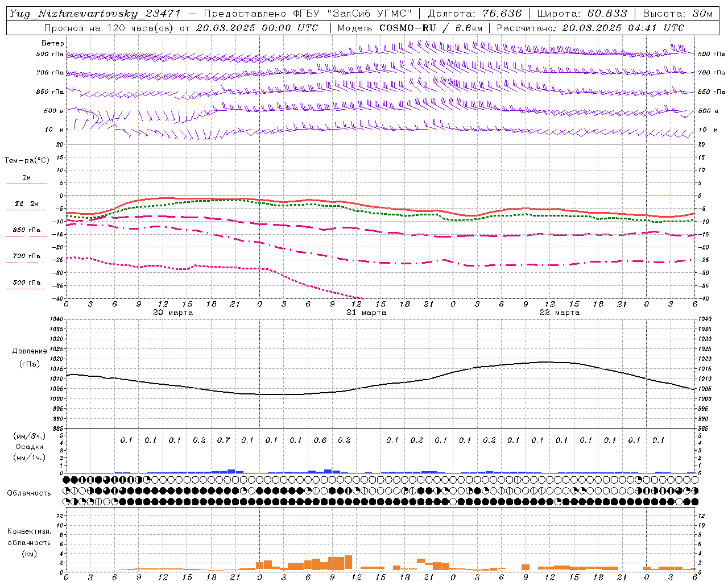
Task: Click the Конвективн. convective cloud label
Action: point(30,531)
